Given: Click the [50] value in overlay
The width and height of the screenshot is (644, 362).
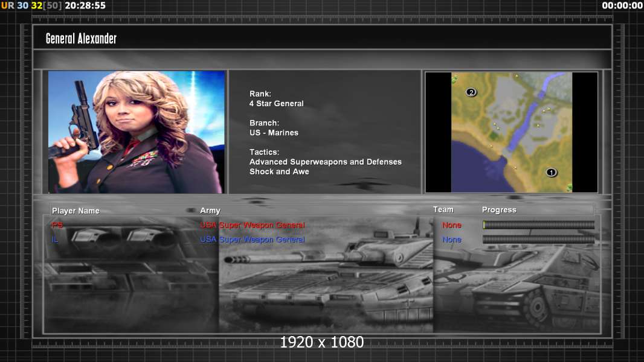Looking at the screenshot, I should (x=52, y=5).
